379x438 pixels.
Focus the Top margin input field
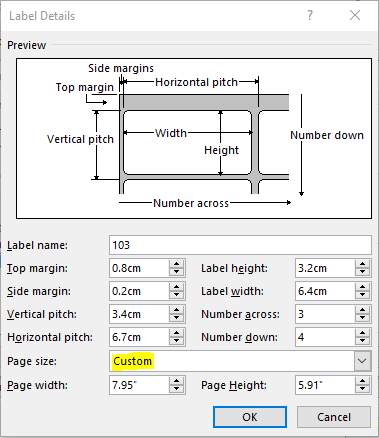139,268
